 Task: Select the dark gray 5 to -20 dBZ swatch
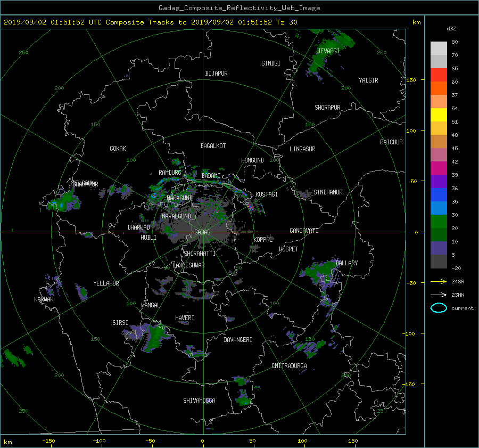pos(439,262)
